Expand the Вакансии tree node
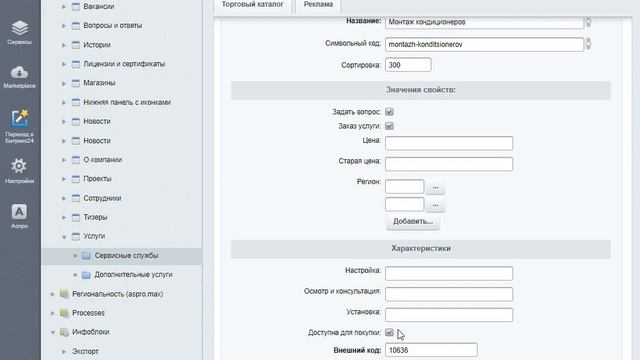 (64, 7)
